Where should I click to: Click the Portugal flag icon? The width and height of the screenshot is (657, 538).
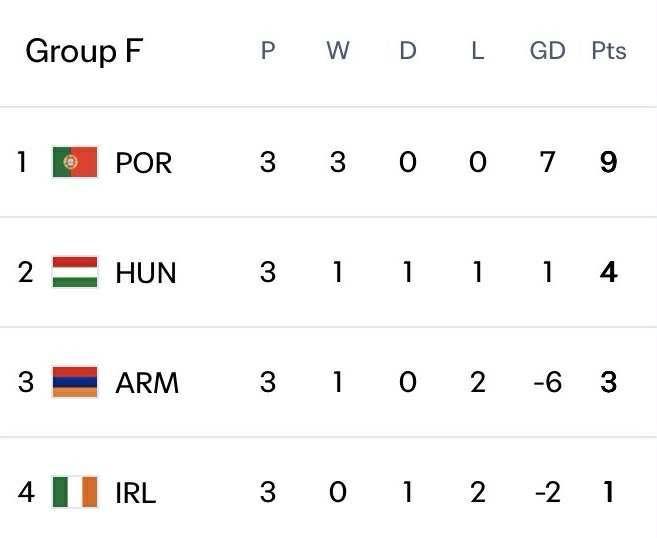pos(75,162)
